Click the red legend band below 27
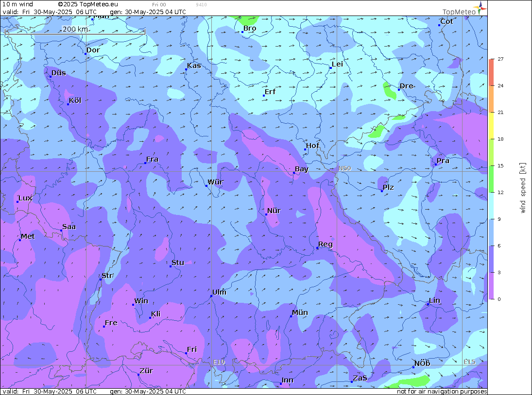Image resolution: width=532 pixels, height=395 pixels. 492,72
